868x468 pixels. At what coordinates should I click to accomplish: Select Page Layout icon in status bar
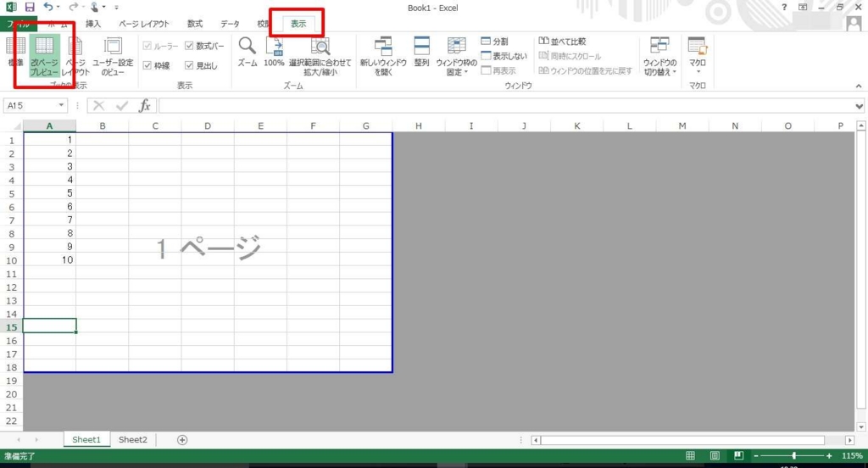point(715,456)
